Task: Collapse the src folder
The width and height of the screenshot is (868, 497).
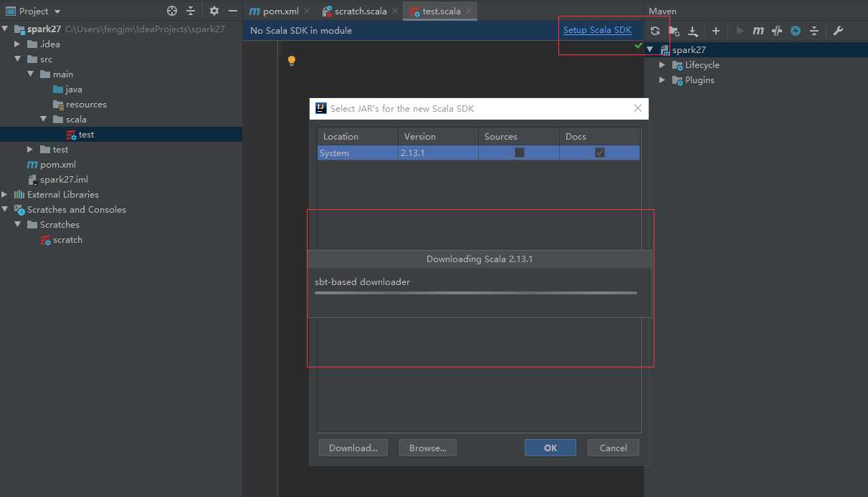Action: (x=18, y=59)
